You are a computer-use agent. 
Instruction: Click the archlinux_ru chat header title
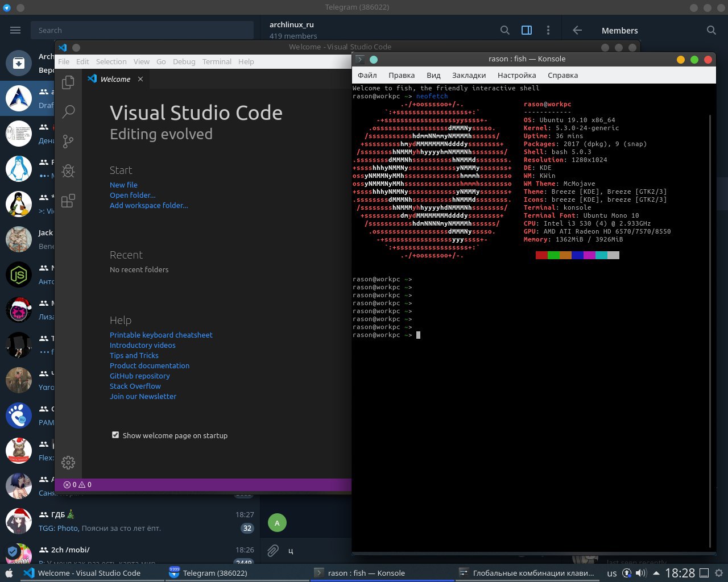tap(292, 24)
